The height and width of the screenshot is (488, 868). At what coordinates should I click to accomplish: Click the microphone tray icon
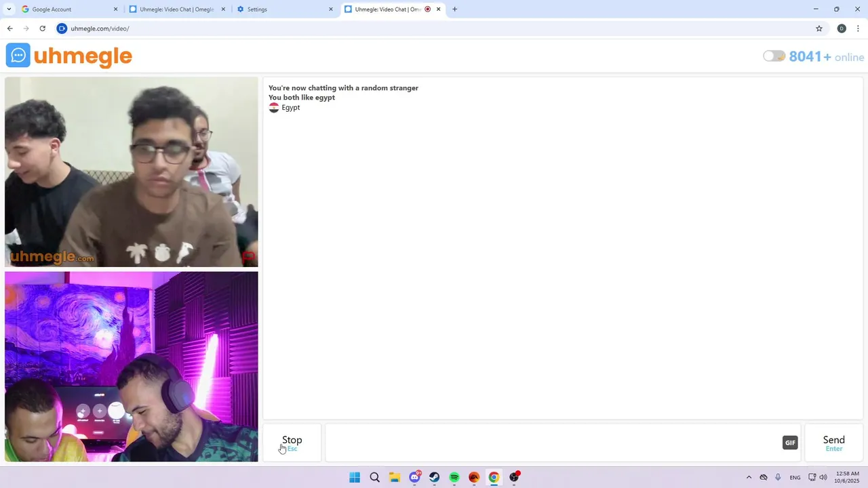click(778, 477)
